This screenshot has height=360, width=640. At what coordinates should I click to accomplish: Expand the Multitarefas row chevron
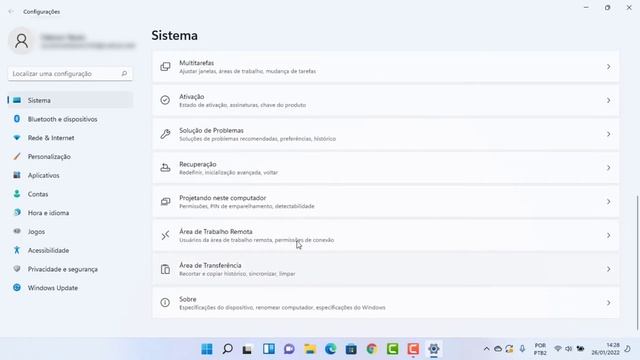coord(608,67)
